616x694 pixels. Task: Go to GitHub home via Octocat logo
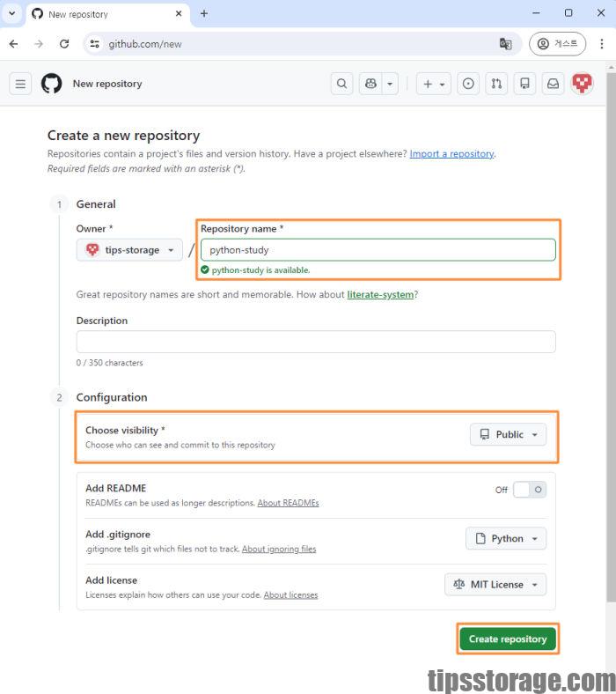pos(52,84)
